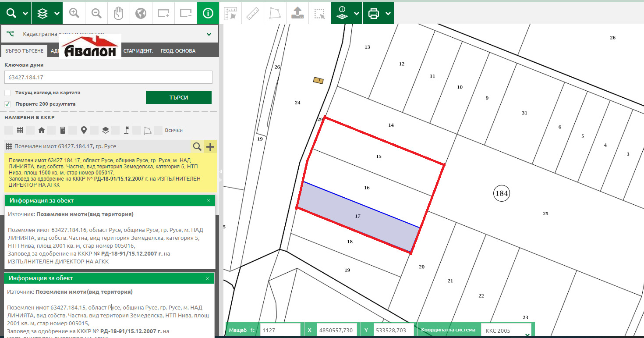Select the polygon area measure tool
This screenshot has height=338, width=644.
(x=275, y=13)
